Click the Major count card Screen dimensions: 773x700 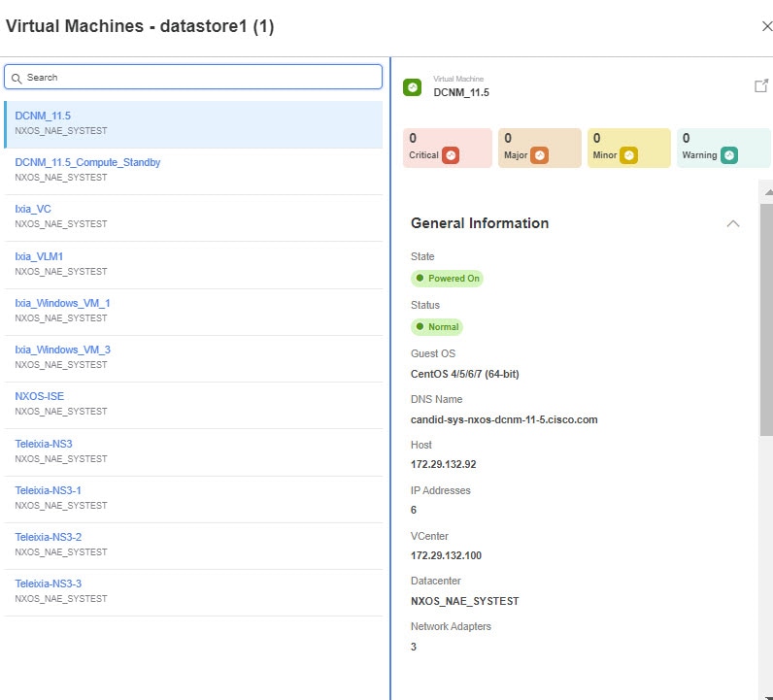tap(539, 148)
